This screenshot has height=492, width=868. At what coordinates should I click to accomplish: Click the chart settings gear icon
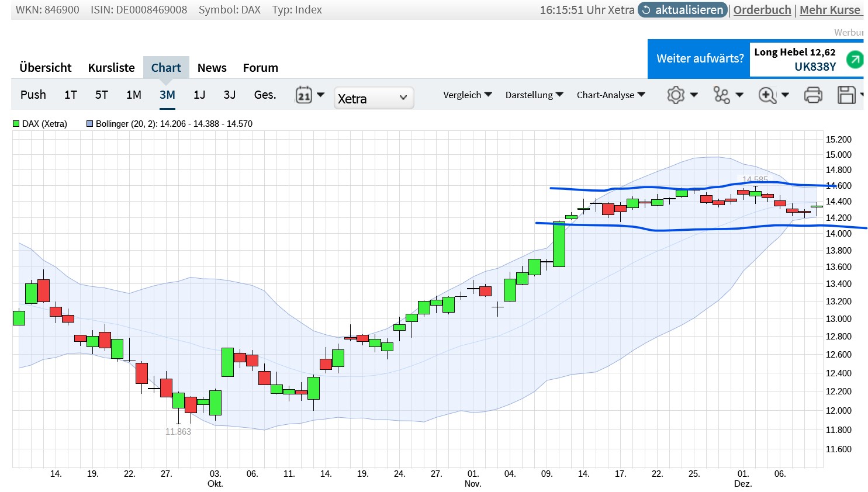(676, 95)
